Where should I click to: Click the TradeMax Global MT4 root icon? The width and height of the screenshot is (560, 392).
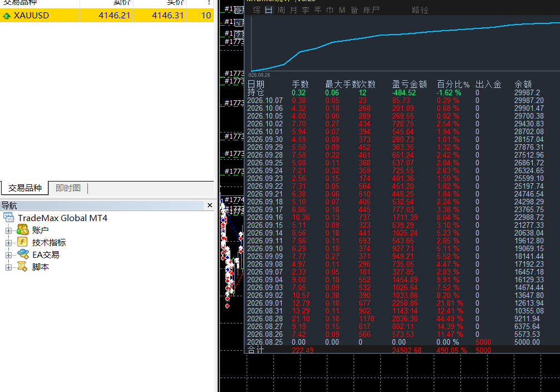(x=8, y=218)
